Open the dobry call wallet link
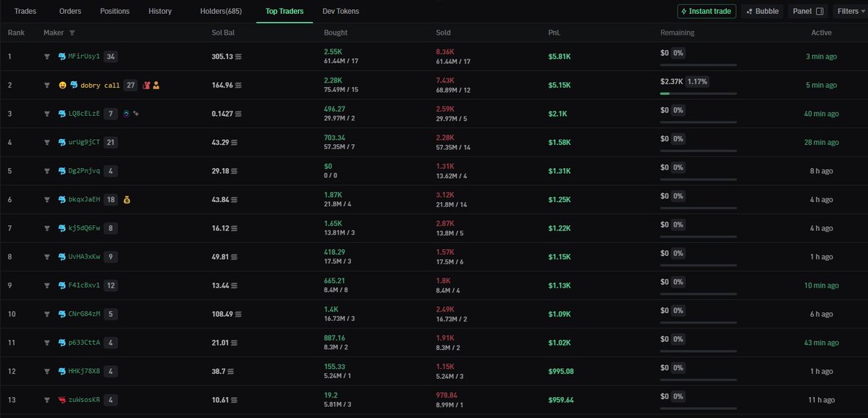868x418 pixels. click(x=100, y=85)
